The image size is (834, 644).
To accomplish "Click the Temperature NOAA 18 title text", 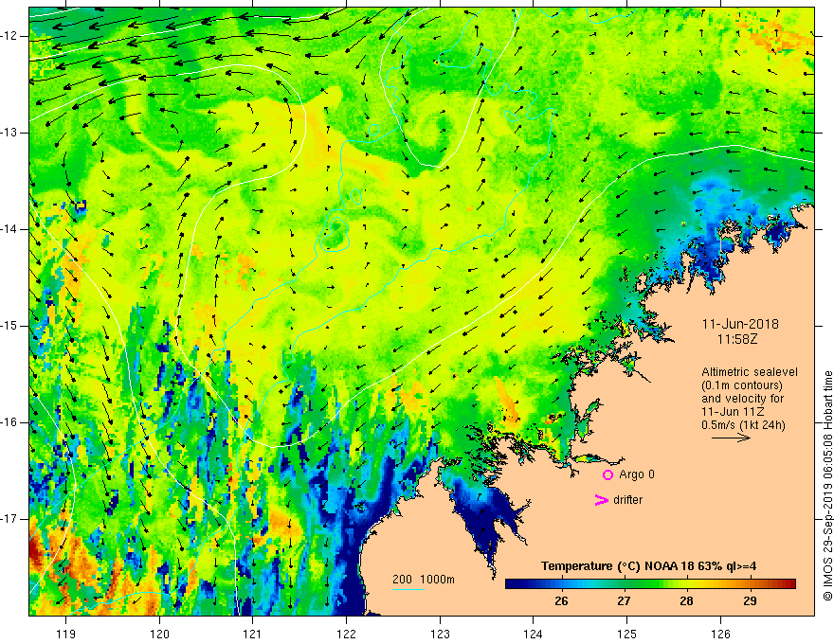I will click(648, 566).
